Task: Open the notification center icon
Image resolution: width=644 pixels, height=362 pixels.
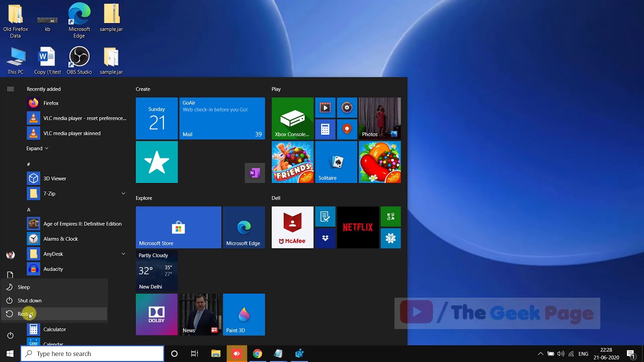Action: point(631,353)
